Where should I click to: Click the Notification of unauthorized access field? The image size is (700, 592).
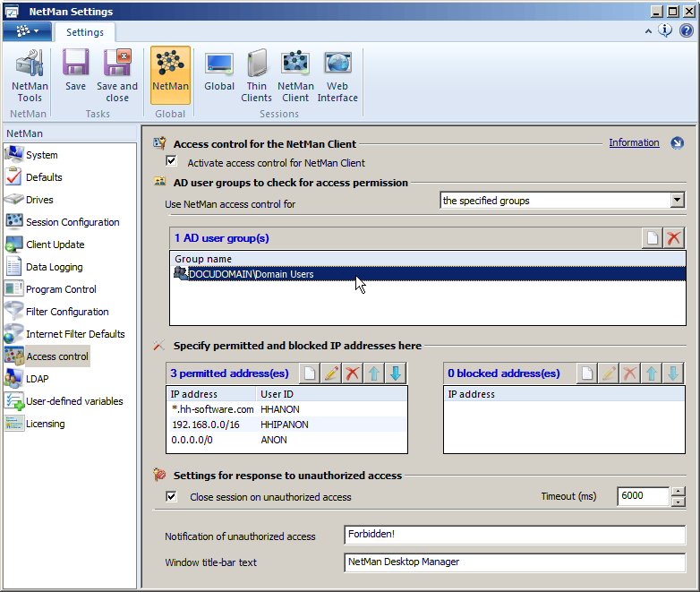[x=515, y=535]
